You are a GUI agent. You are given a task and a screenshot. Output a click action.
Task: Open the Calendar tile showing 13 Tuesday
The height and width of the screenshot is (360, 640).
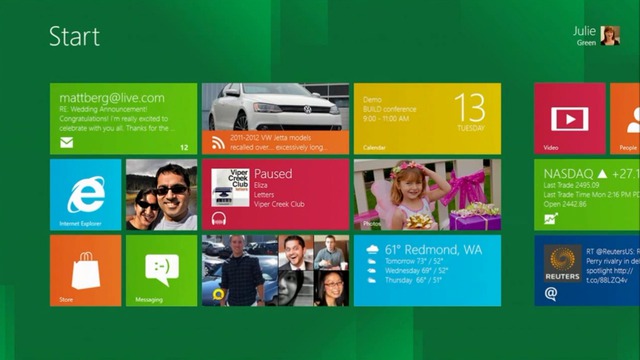(427, 118)
